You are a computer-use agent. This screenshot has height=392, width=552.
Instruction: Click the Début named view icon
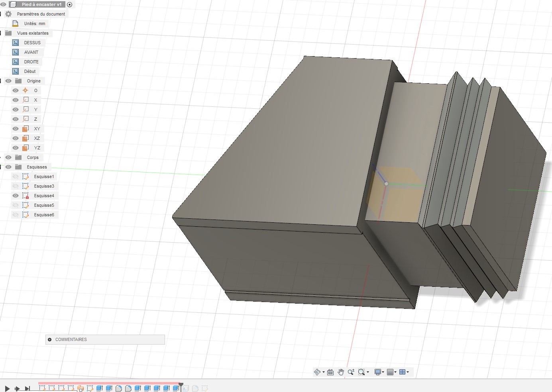click(x=16, y=71)
